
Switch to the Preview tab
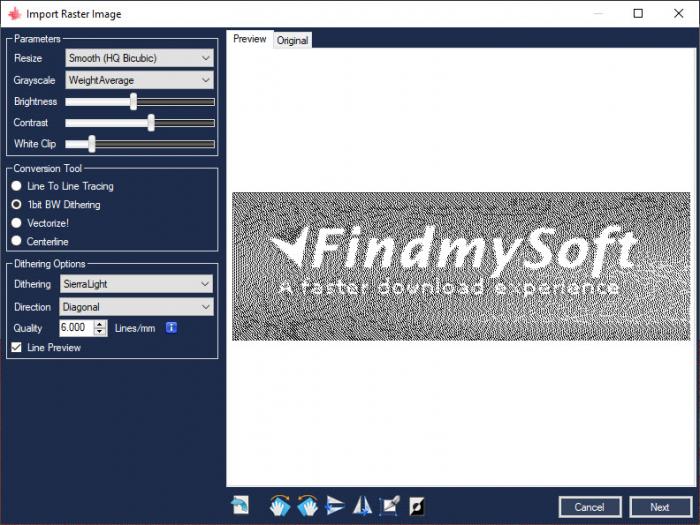coord(250,39)
